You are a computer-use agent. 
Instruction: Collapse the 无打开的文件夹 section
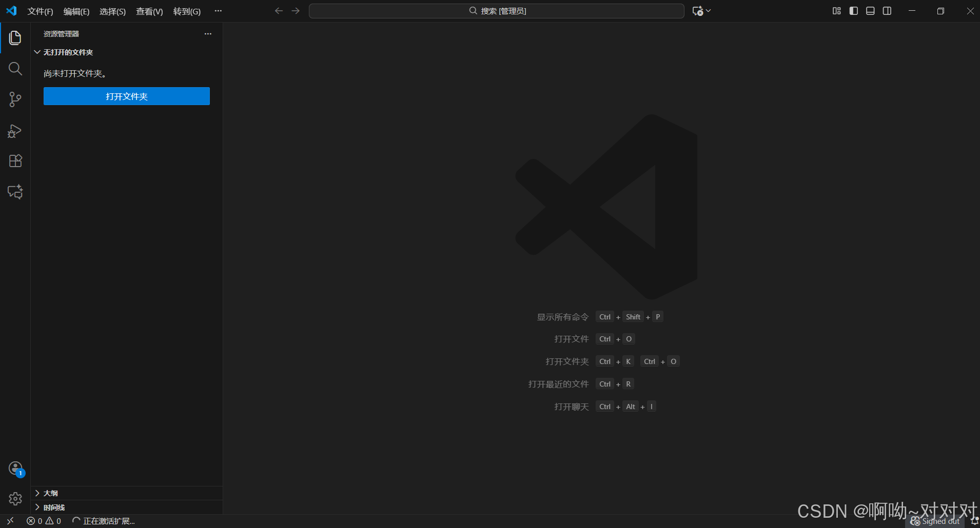tap(127, 52)
